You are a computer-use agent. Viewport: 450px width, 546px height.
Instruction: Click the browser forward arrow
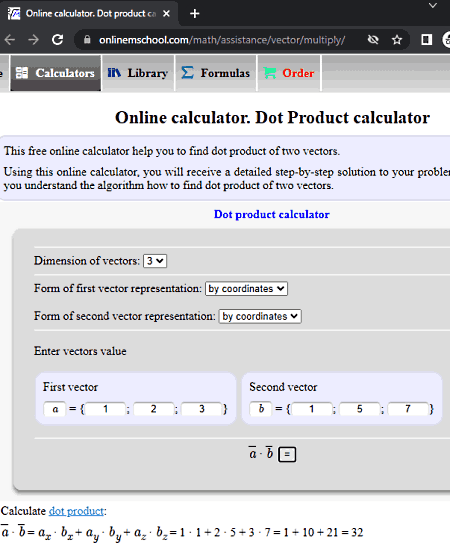pyautogui.click(x=33, y=40)
